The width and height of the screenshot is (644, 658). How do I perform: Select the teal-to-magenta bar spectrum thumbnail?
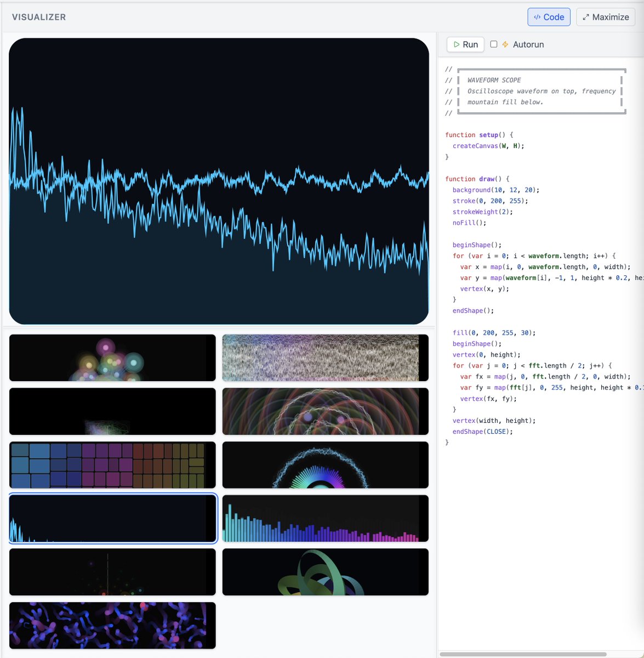click(326, 518)
